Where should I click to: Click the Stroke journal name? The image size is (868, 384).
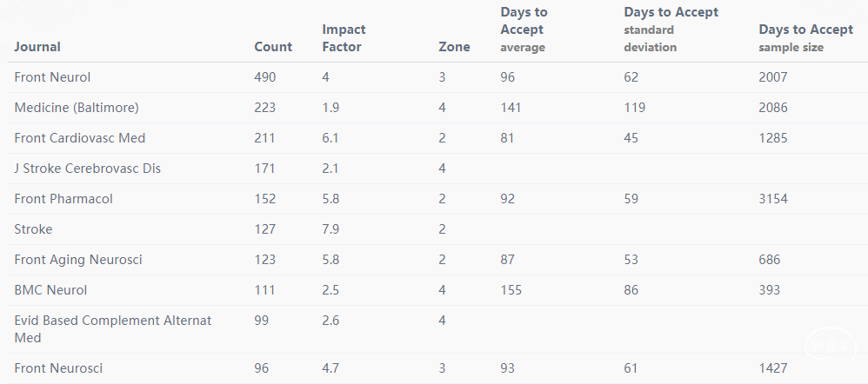point(33,229)
